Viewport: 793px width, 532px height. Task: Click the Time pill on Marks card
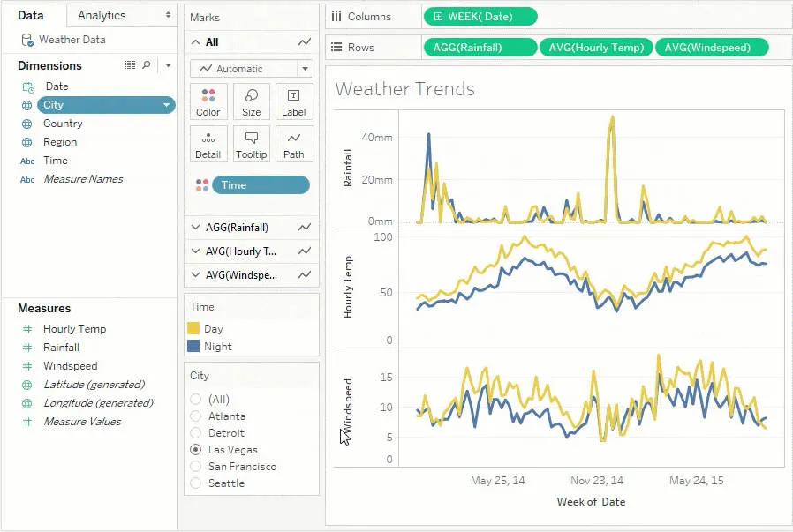pyautogui.click(x=261, y=185)
